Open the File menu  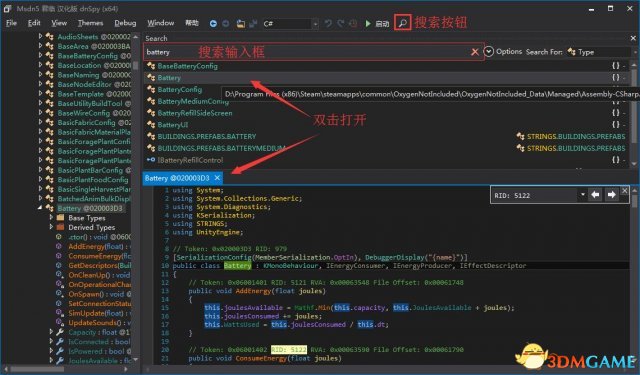click(x=11, y=23)
